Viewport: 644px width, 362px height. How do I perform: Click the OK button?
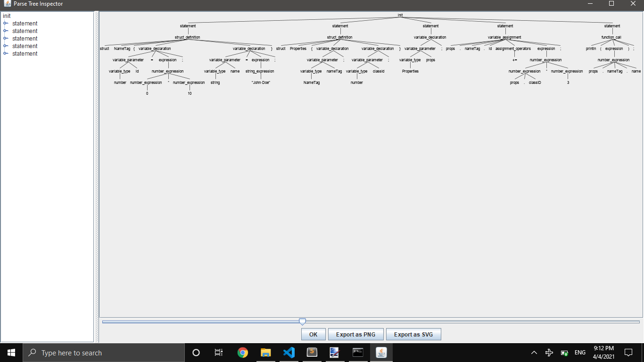(x=314, y=334)
